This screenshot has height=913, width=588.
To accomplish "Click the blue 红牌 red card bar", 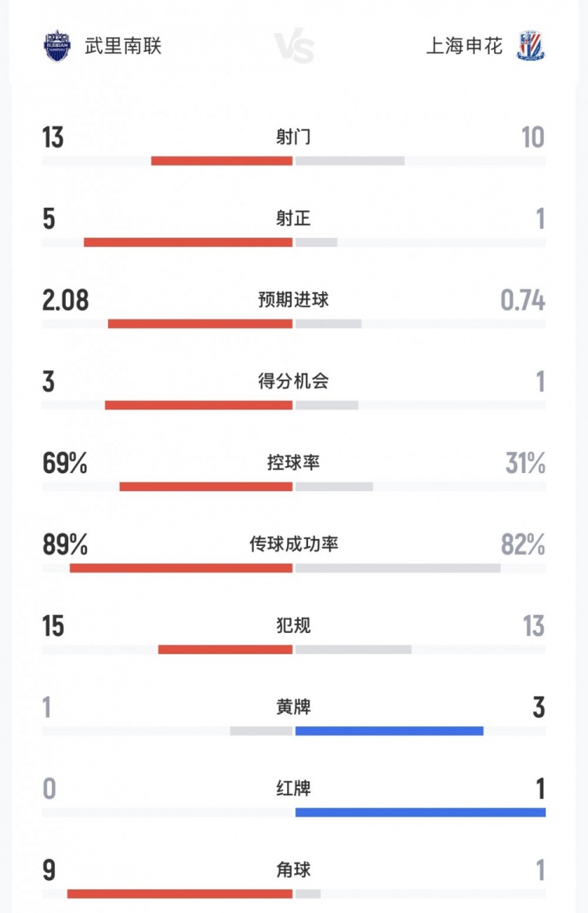I will 420,812.
